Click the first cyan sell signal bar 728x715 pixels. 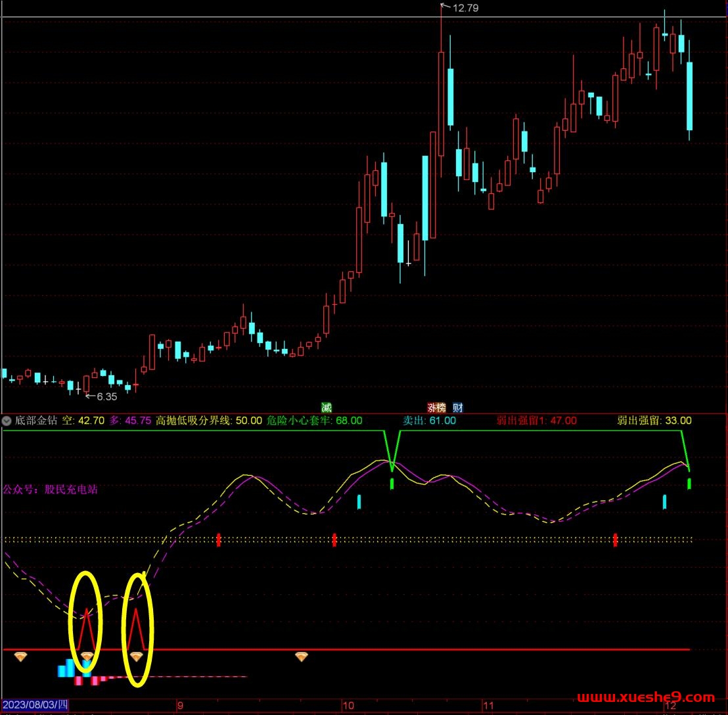pyautogui.click(x=359, y=502)
